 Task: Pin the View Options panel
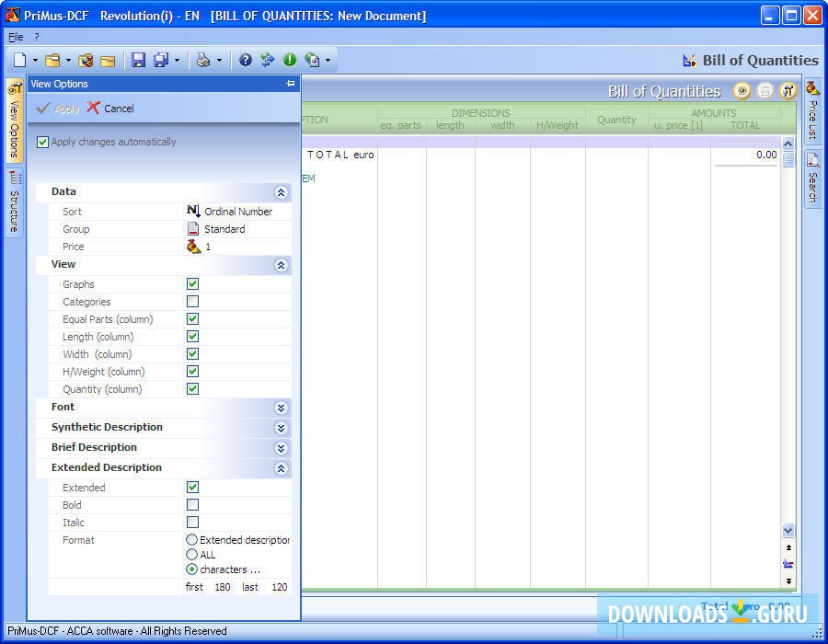tap(291, 84)
